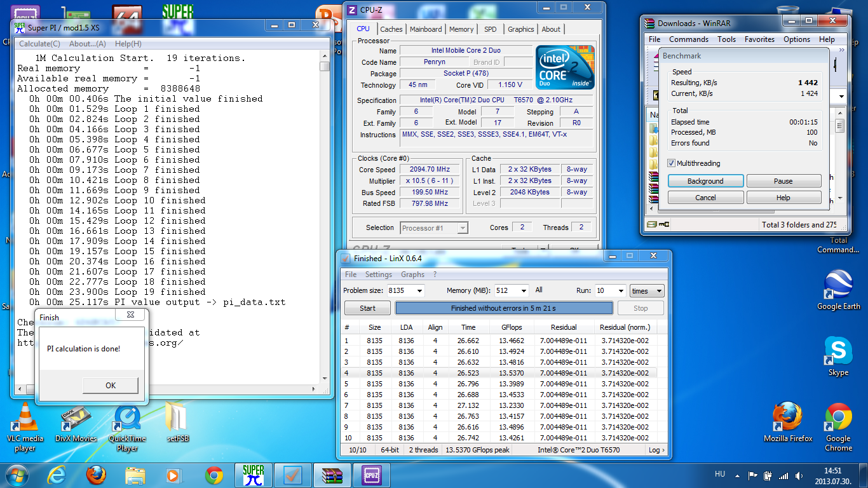
Task: Open the Skype desktop shortcut
Action: click(x=838, y=356)
